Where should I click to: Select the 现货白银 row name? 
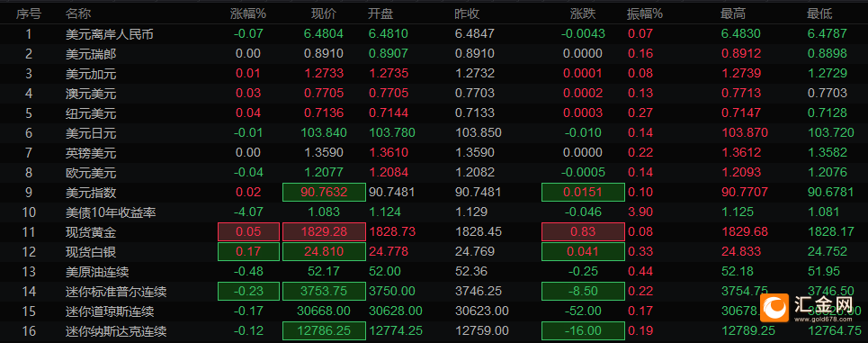(x=91, y=252)
